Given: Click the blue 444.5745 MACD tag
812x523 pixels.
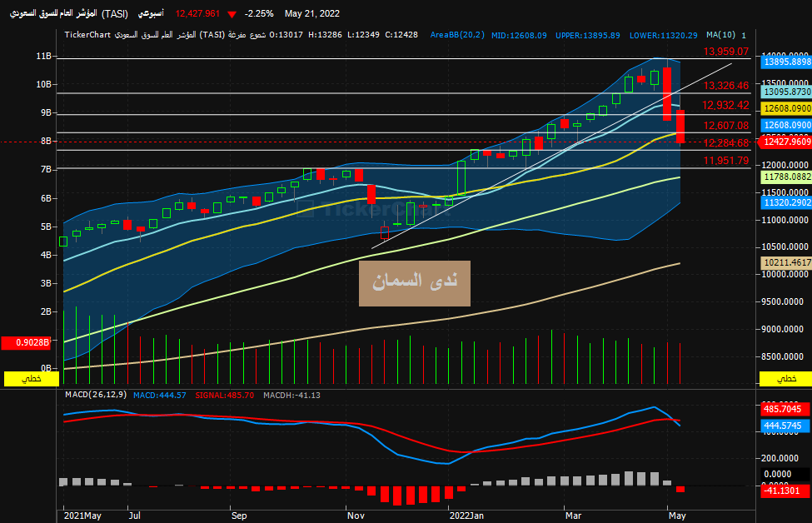Looking at the screenshot, I should [x=785, y=426].
